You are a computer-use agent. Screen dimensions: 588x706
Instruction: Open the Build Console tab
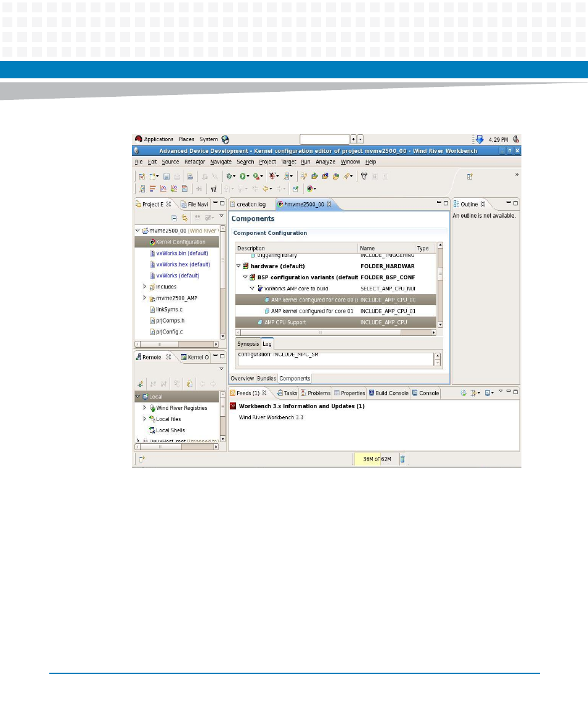pos(388,393)
